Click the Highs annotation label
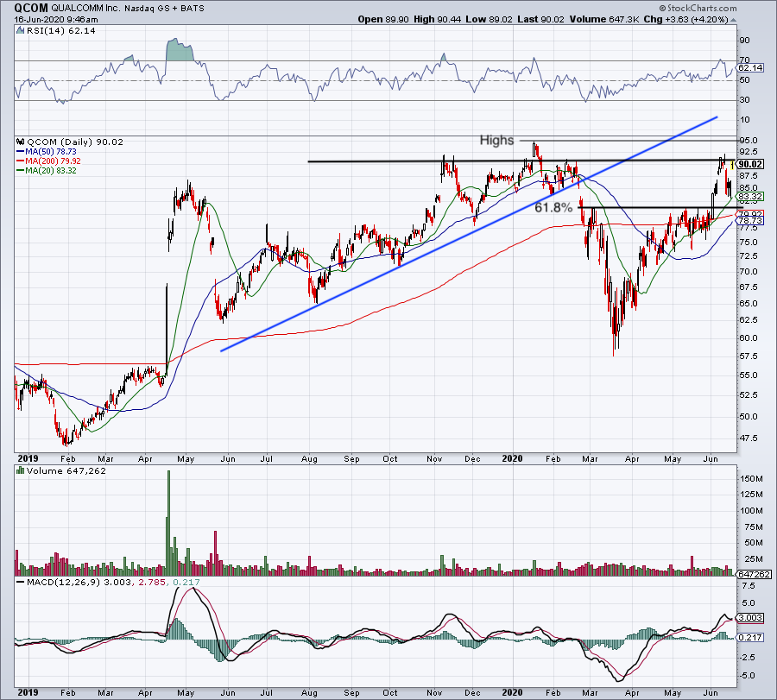 click(496, 140)
